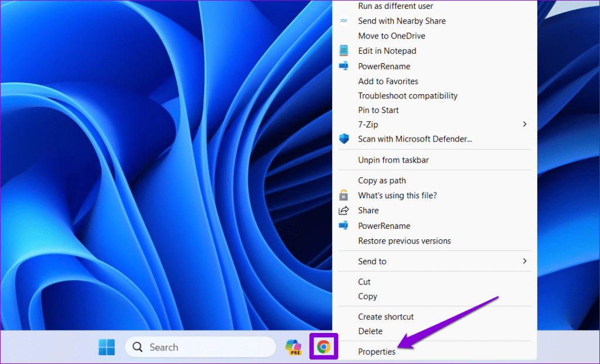
Task: Select Pin to Start
Action: pyautogui.click(x=379, y=110)
